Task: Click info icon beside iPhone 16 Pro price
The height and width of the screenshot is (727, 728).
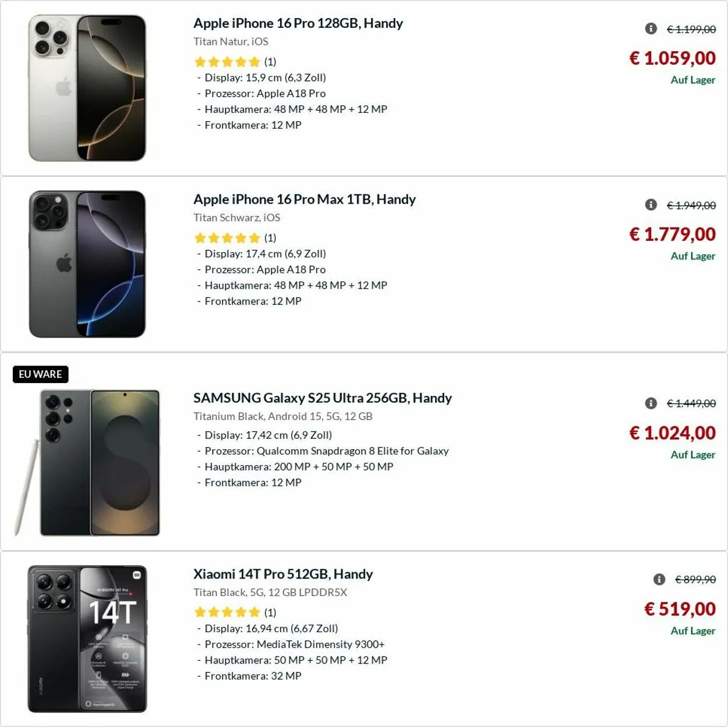Action: coord(651,29)
